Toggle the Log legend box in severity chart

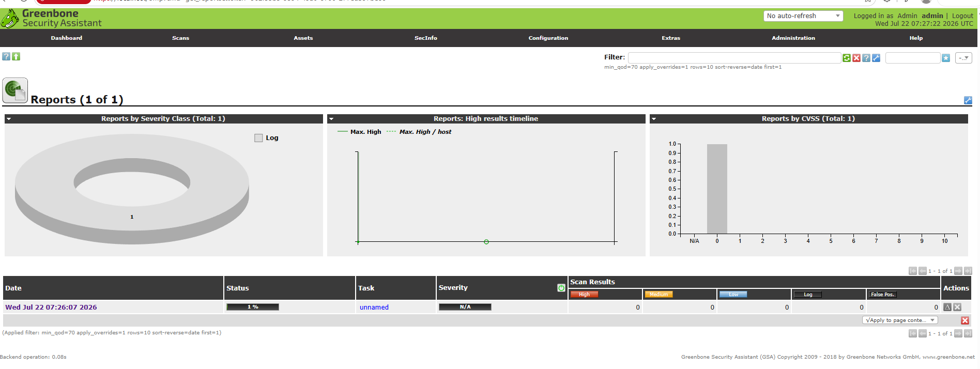pyautogui.click(x=258, y=138)
